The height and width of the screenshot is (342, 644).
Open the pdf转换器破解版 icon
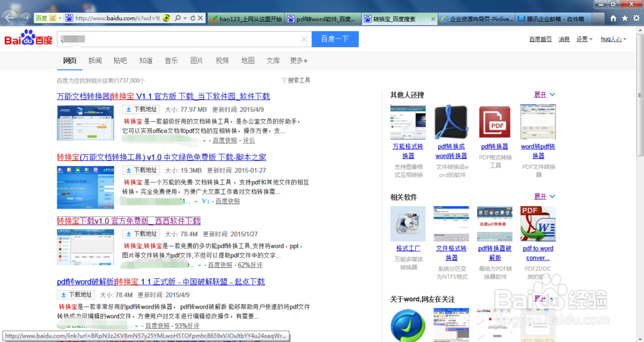coord(495,223)
